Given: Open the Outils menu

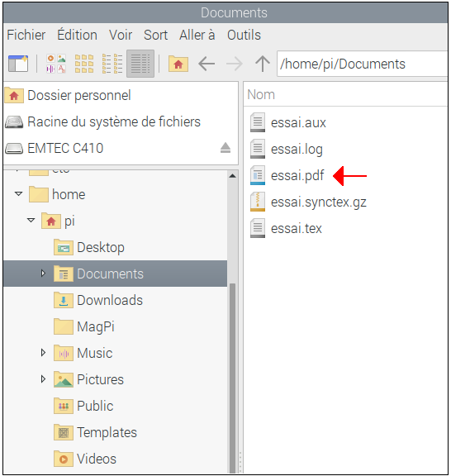Looking at the screenshot, I should 244,35.
